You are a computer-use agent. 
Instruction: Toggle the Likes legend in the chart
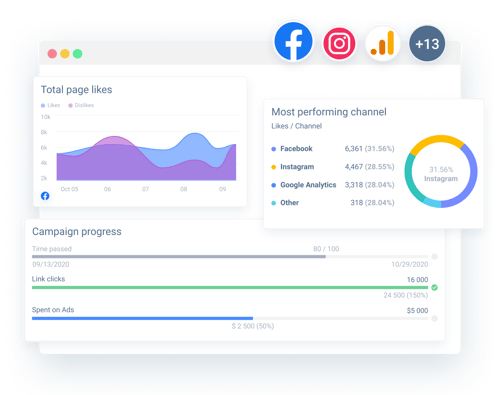tap(50, 105)
